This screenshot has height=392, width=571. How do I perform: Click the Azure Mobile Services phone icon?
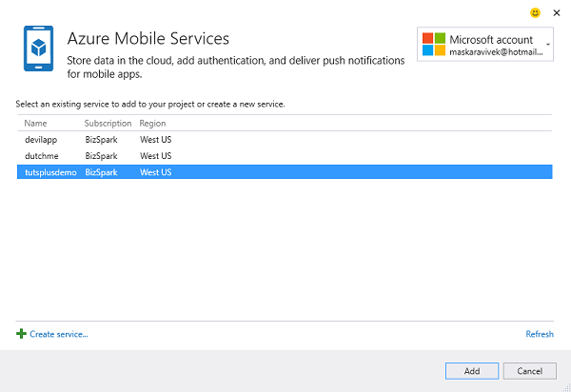pyautogui.click(x=39, y=49)
